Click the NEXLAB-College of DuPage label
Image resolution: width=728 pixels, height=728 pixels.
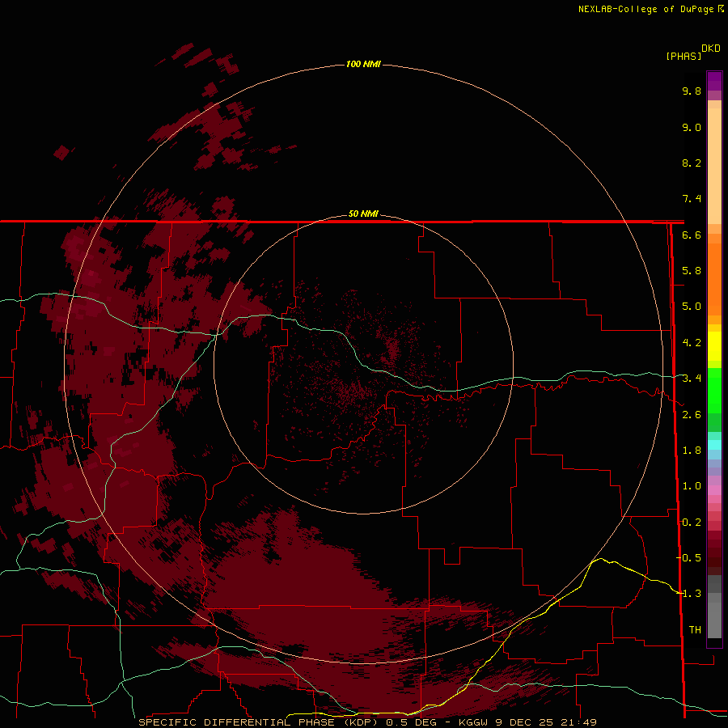click(x=645, y=9)
